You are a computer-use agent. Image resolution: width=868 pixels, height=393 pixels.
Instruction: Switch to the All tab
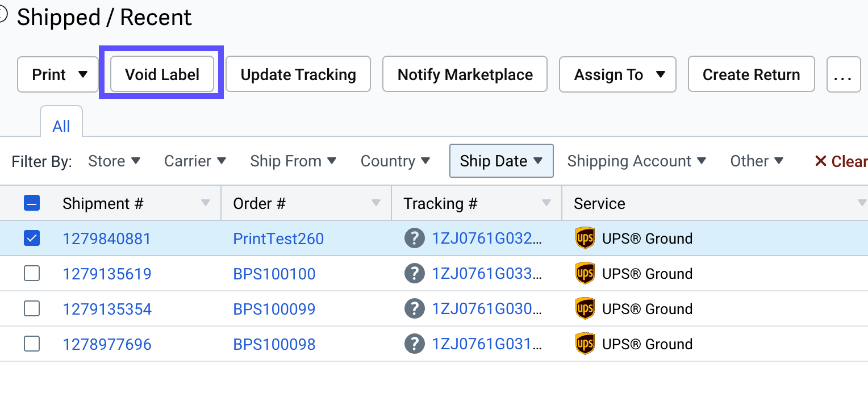pos(61,126)
